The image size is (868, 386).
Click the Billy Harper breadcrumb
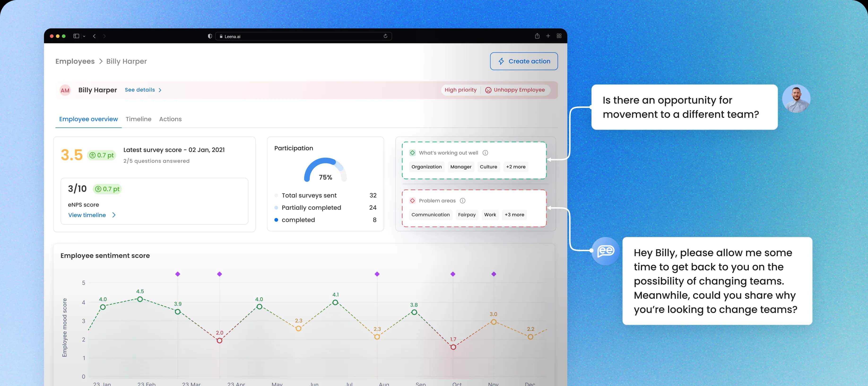[x=126, y=61]
